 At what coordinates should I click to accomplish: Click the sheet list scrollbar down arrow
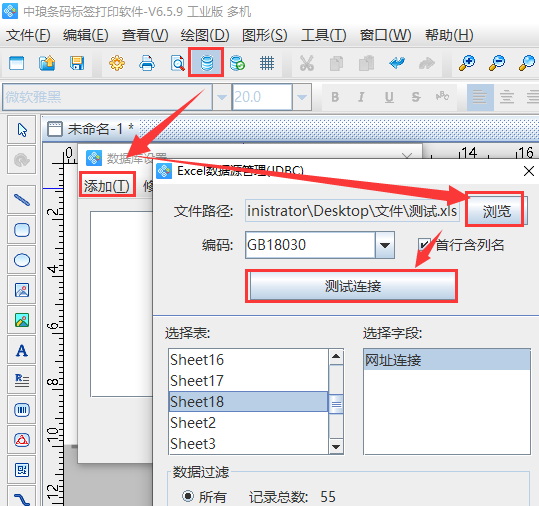tap(336, 447)
